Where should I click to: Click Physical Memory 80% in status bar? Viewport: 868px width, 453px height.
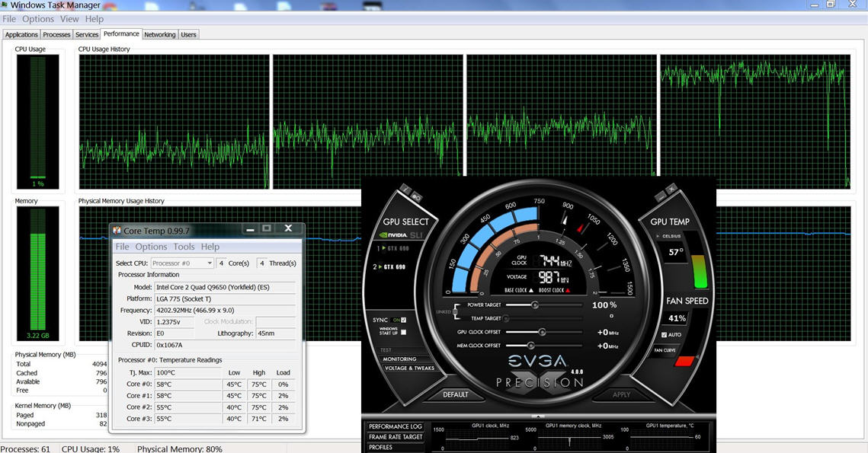pyautogui.click(x=179, y=448)
